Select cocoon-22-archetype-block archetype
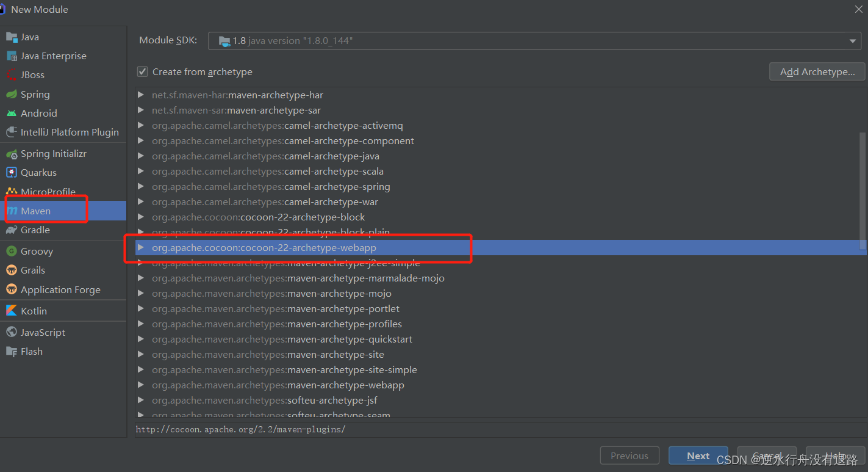This screenshot has height=472, width=868. tap(500, 217)
